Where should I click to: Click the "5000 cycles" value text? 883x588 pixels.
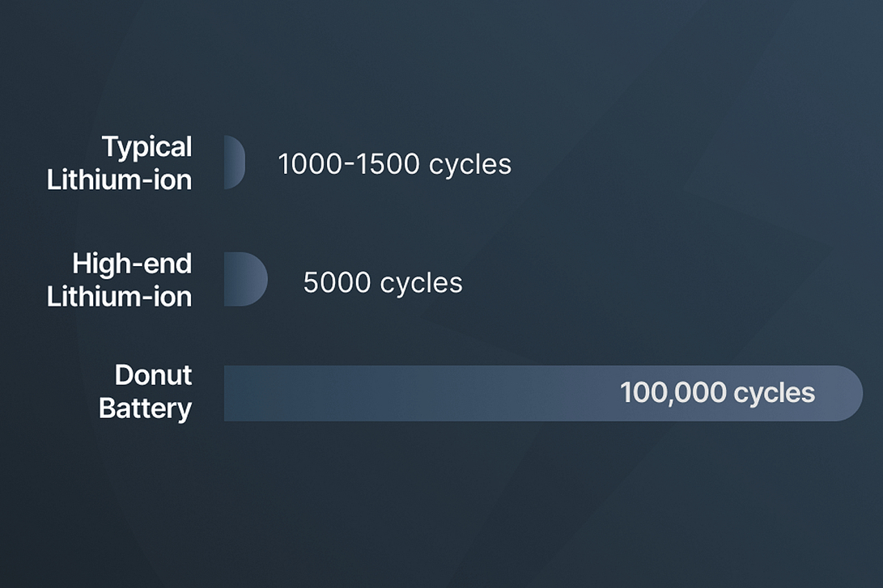(x=383, y=282)
